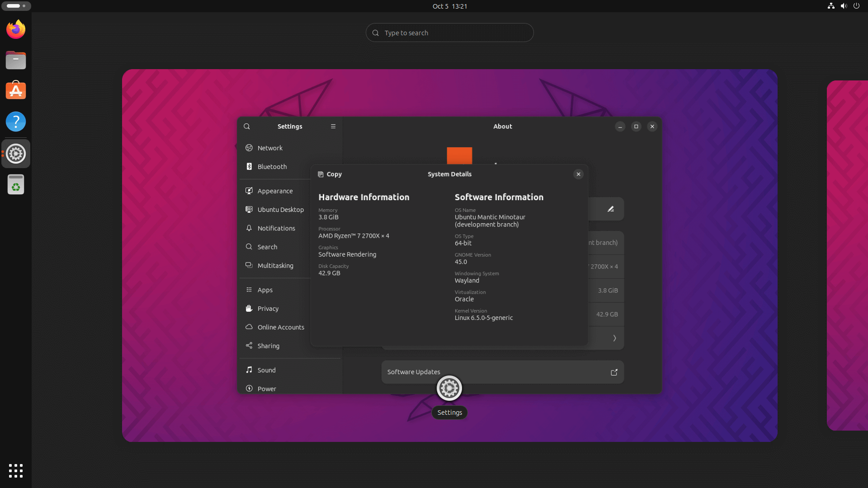Open Software Updates external link
Viewport: 868px width, 488px height.
pos(613,371)
